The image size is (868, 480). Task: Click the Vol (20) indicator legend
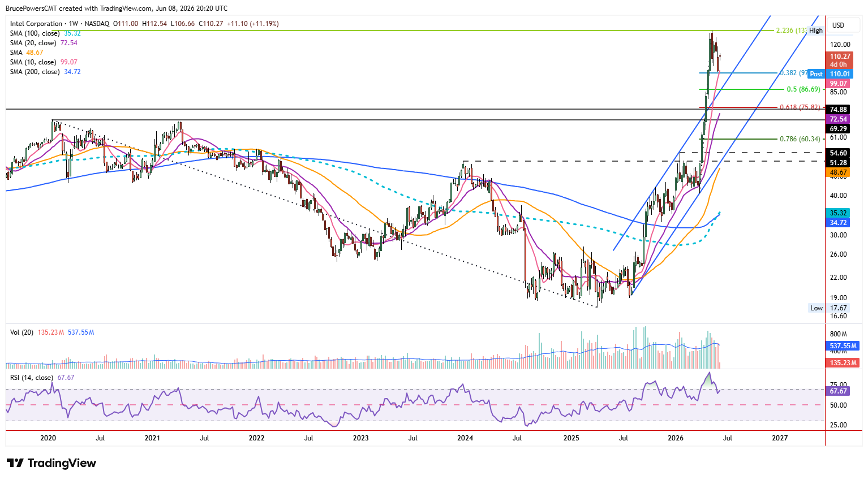[x=52, y=332]
